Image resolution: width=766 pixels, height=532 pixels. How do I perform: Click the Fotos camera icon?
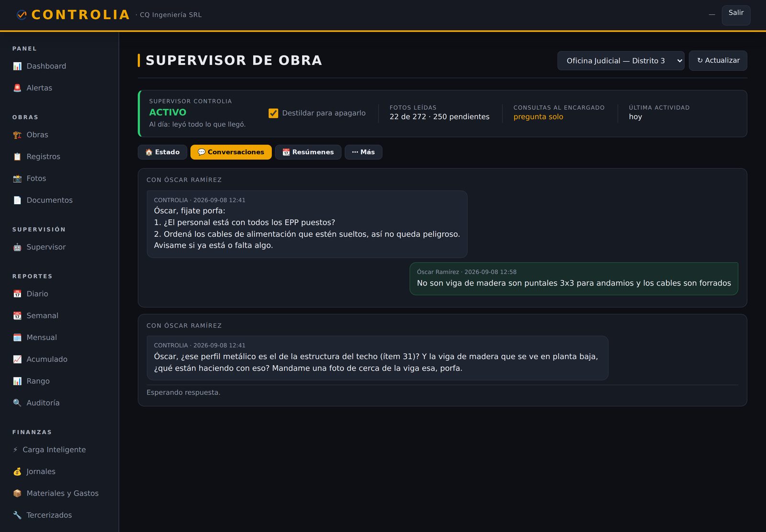click(17, 179)
